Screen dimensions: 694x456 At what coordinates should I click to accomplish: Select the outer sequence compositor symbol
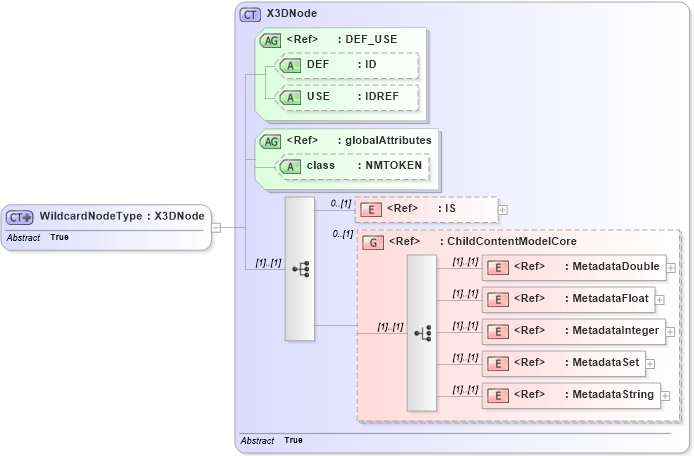(300, 269)
